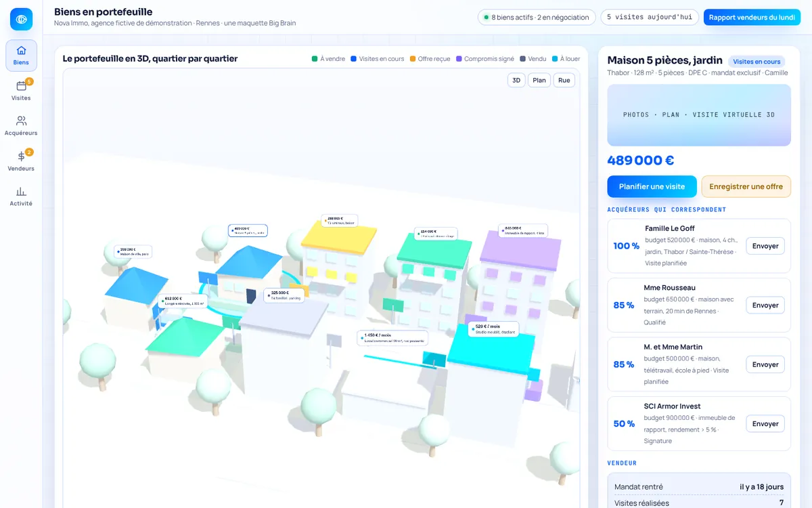This screenshot has width=812, height=508.
Task: Click the Compromis signé legend entry
Action: click(485, 59)
